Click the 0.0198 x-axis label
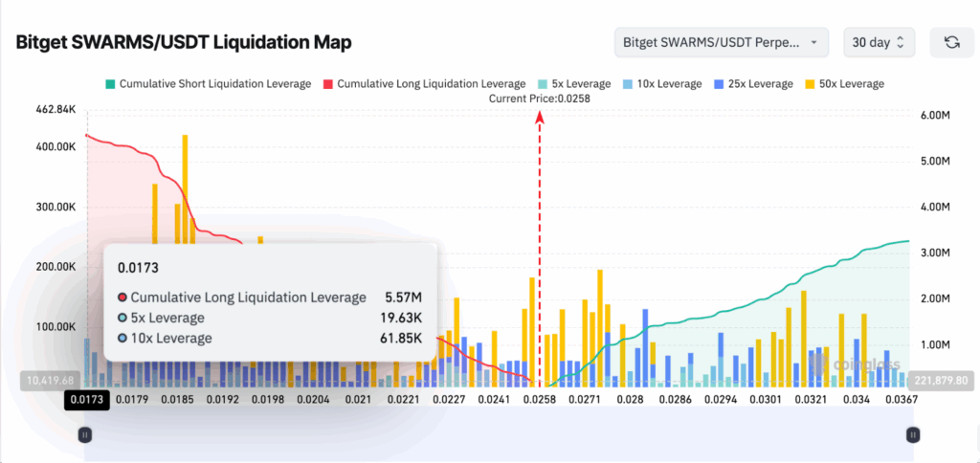 (x=268, y=400)
